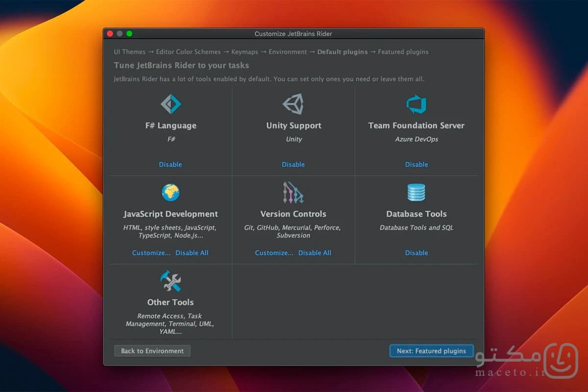Jump to Featured plugins step in breadcrumb
The image size is (588, 392).
pyautogui.click(x=403, y=52)
